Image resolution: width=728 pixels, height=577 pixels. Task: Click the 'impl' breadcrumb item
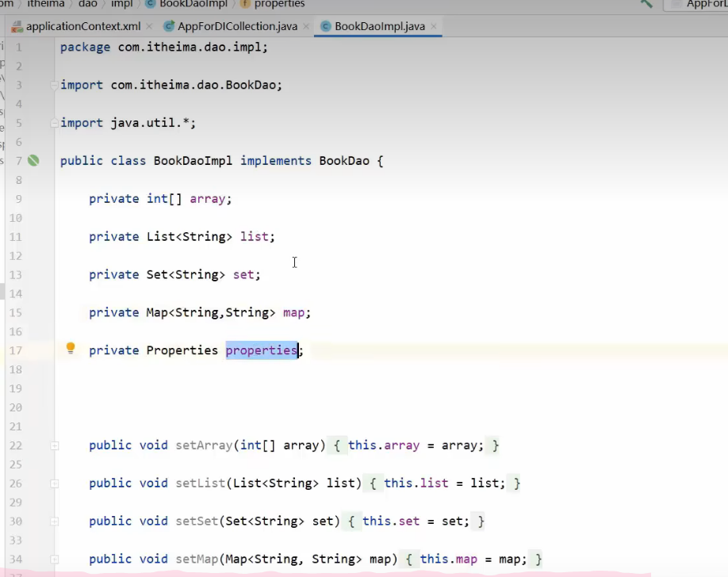(x=121, y=4)
